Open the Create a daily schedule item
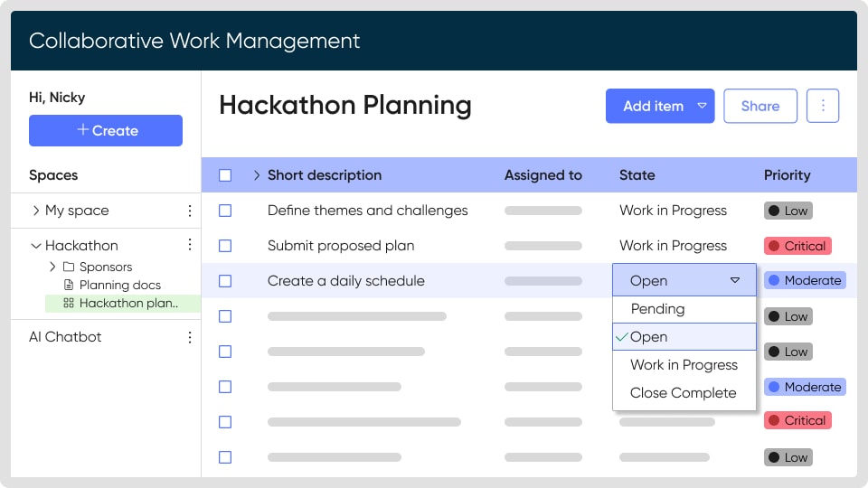Screen dimensions: 868x488 (345, 281)
